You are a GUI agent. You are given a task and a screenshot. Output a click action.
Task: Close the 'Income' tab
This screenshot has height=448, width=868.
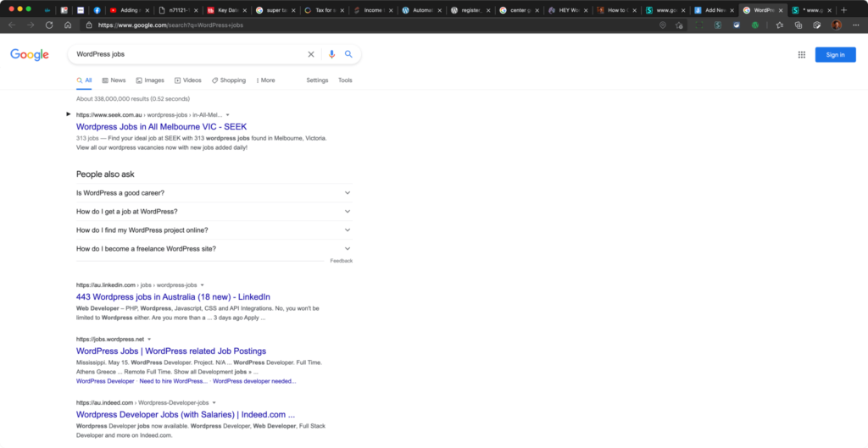tap(391, 10)
